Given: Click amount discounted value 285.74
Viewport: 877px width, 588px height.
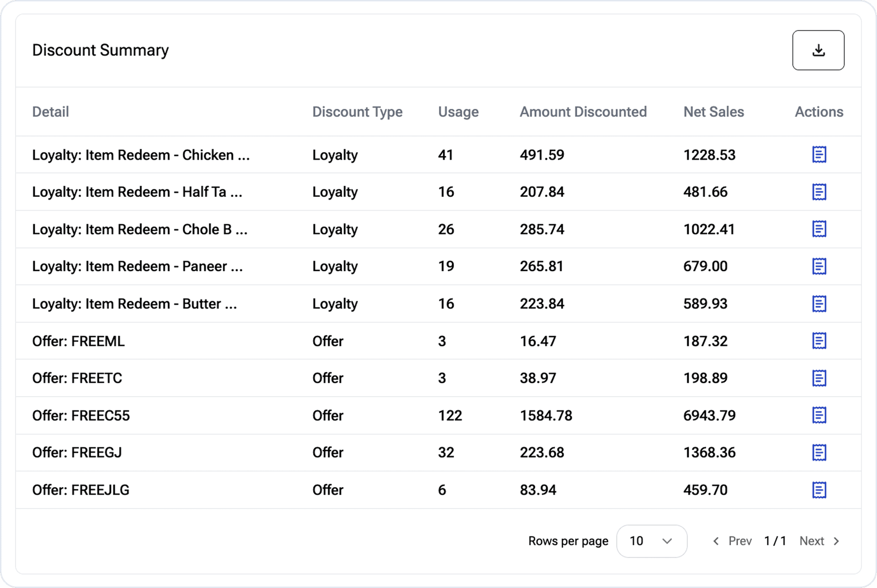Looking at the screenshot, I should click(x=542, y=229).
